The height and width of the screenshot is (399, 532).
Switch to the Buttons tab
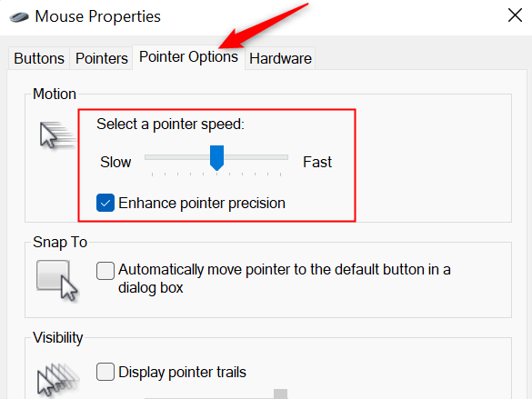point(39,58)
